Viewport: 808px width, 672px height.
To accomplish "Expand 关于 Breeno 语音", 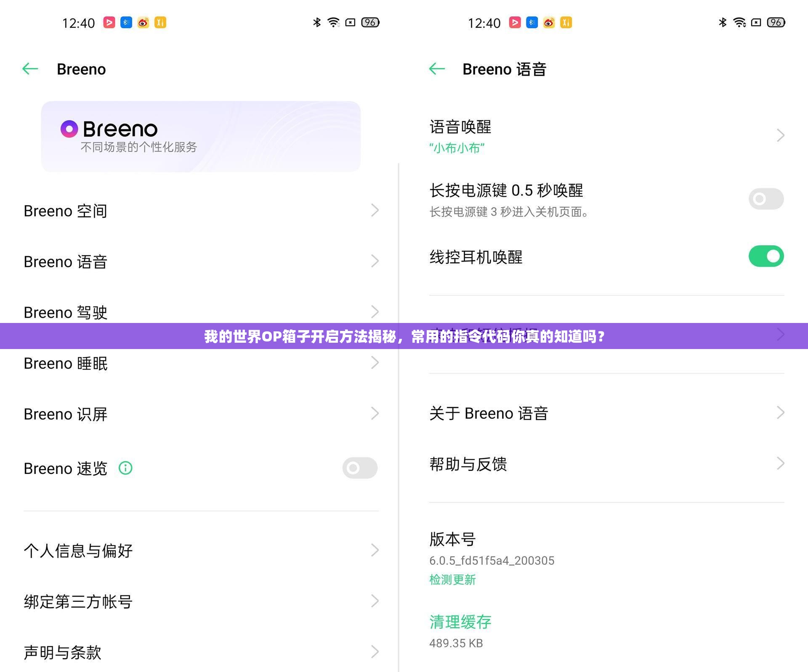I will coord(781,413).
